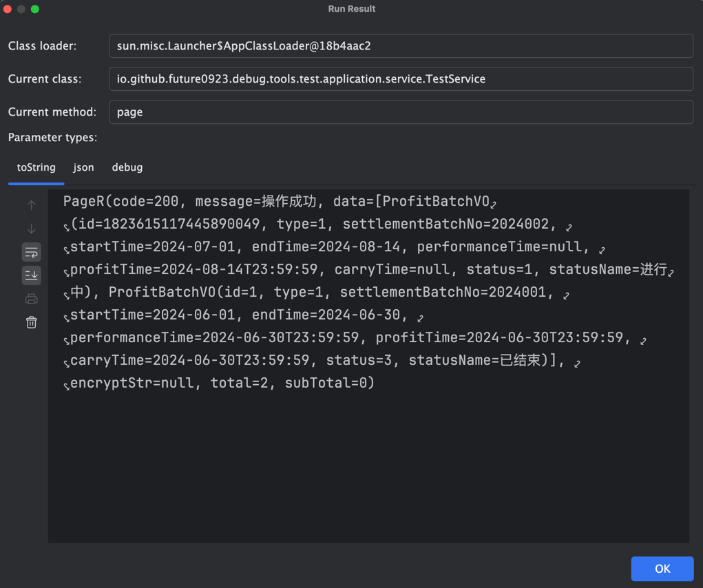Toggle the scroll to end icon
Viewport: 703px width, 588px height.
pos(32,275)
